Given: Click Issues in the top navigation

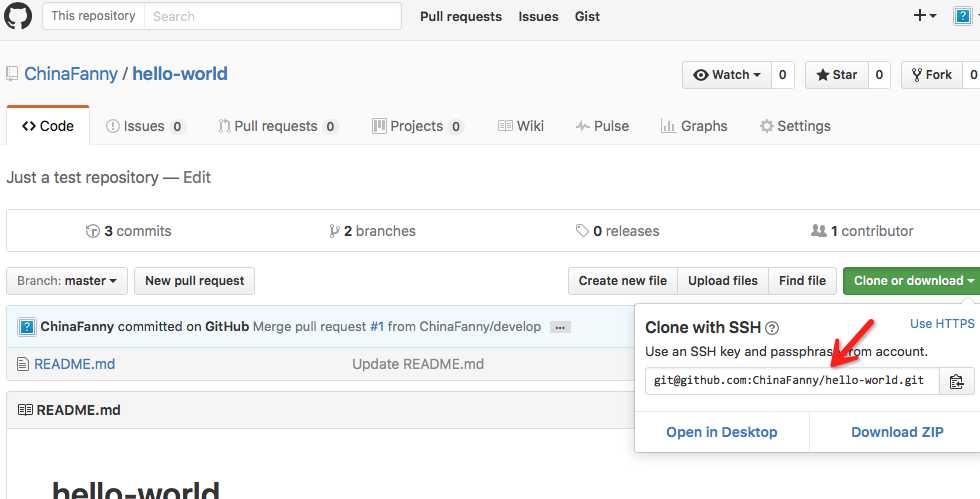Looking at the screenshot, I should click(538, 16).
